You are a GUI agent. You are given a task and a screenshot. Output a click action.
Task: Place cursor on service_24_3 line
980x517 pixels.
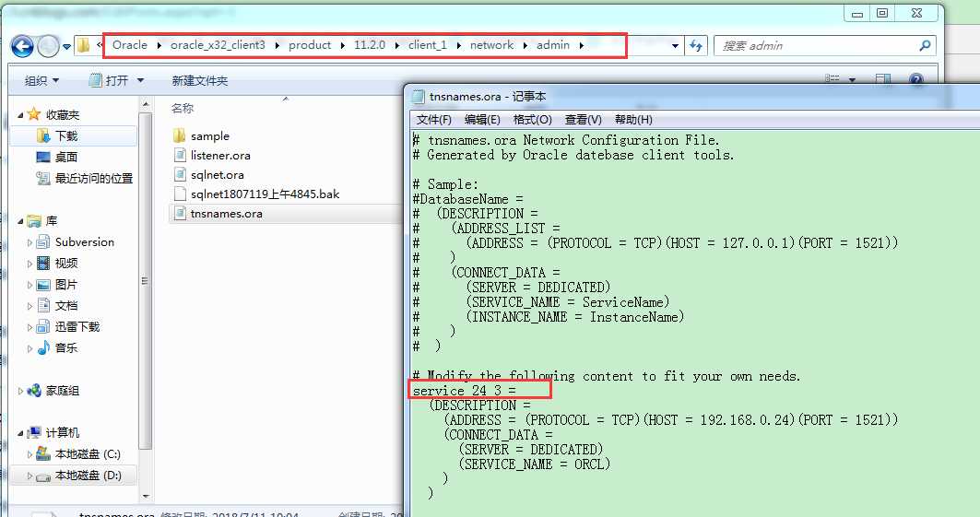[465, 391]
